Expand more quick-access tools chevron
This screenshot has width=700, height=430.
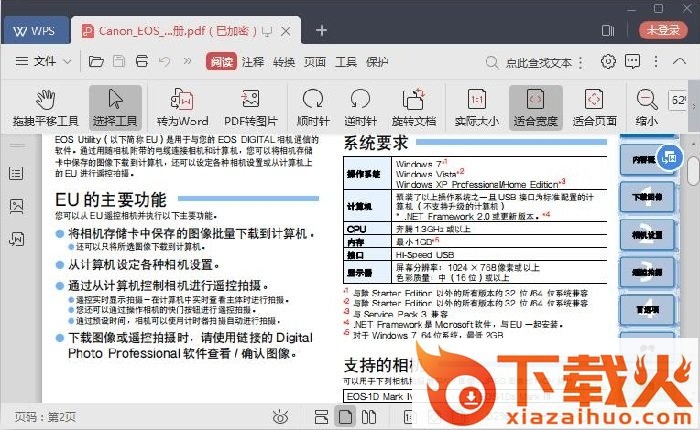188,61
